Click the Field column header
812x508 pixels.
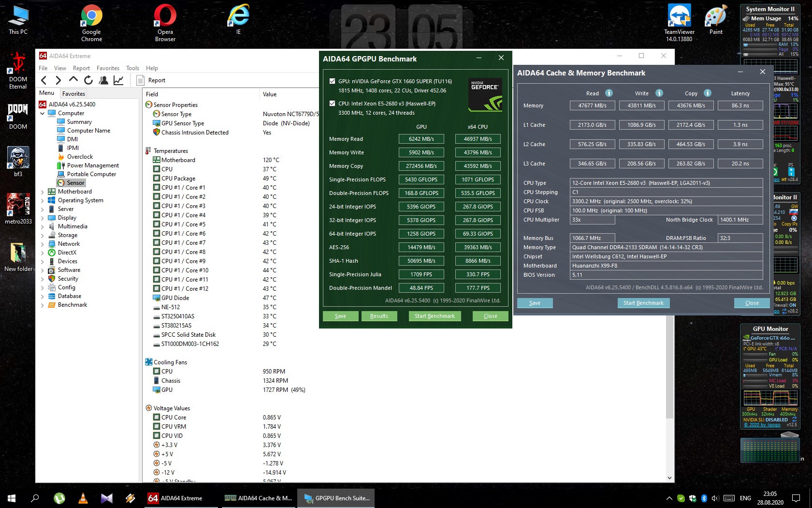pos(201,94)
